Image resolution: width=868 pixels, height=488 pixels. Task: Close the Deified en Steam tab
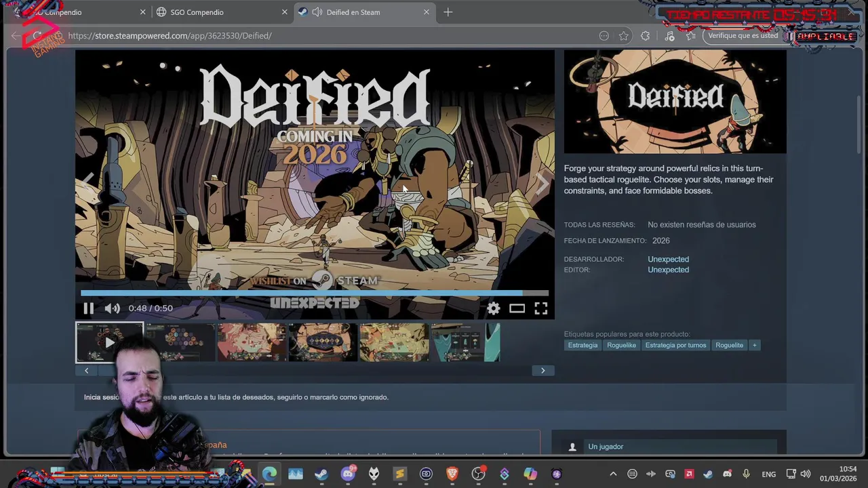point(427,12)
